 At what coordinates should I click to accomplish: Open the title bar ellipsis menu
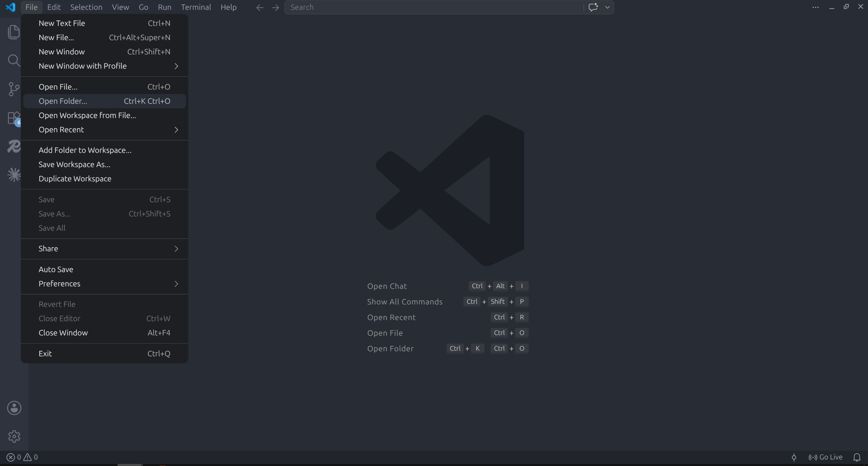coord(815,7)
